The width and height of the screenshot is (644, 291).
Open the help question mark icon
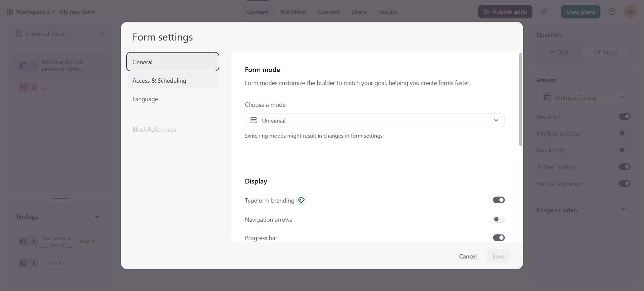pos(612,12)
